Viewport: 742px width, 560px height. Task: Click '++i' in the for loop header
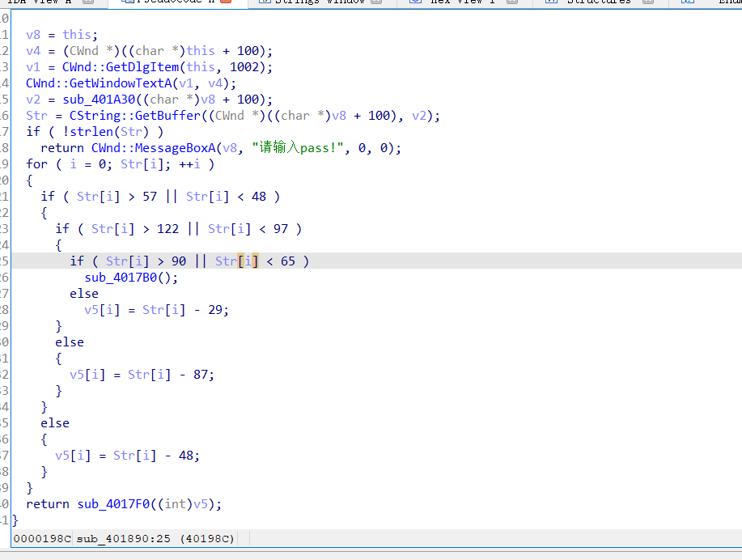point(189,164)
